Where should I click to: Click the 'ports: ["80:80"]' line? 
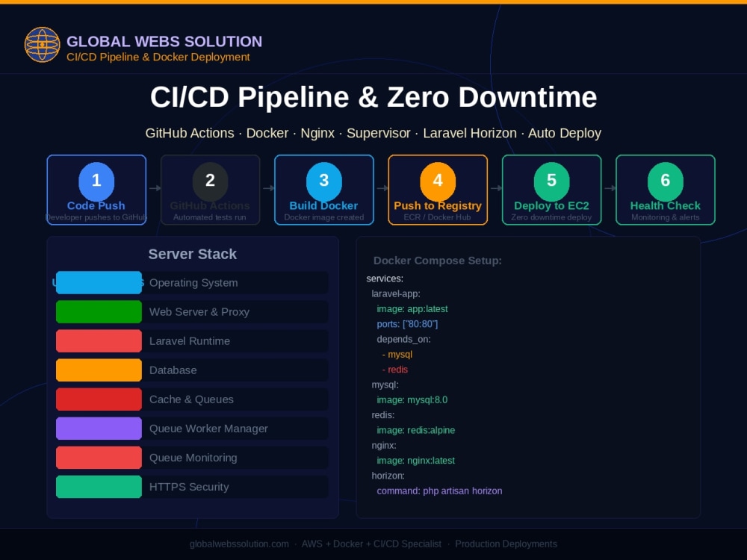click(407, 324)
